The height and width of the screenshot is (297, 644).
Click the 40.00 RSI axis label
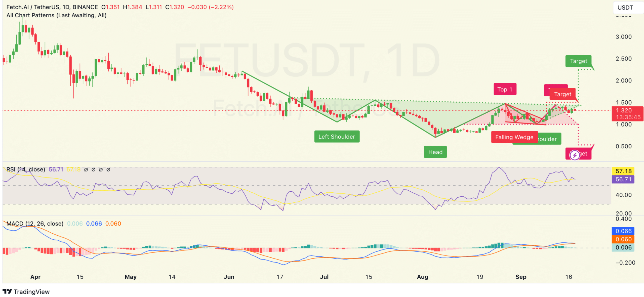click(x=623, y=195)
